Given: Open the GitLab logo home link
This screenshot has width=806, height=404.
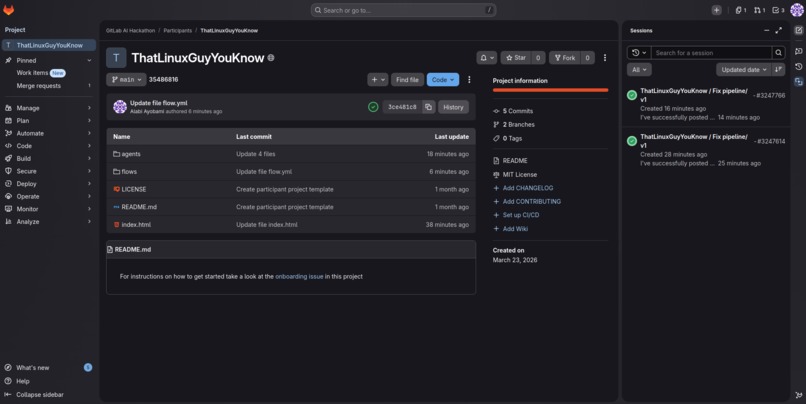Looking at the screenshot, I should click(9, 10).
